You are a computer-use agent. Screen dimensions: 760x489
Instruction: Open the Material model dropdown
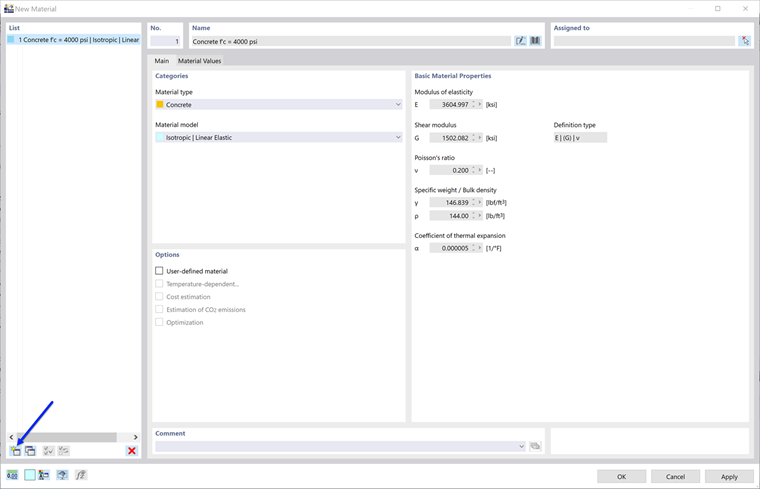point(279,138)
